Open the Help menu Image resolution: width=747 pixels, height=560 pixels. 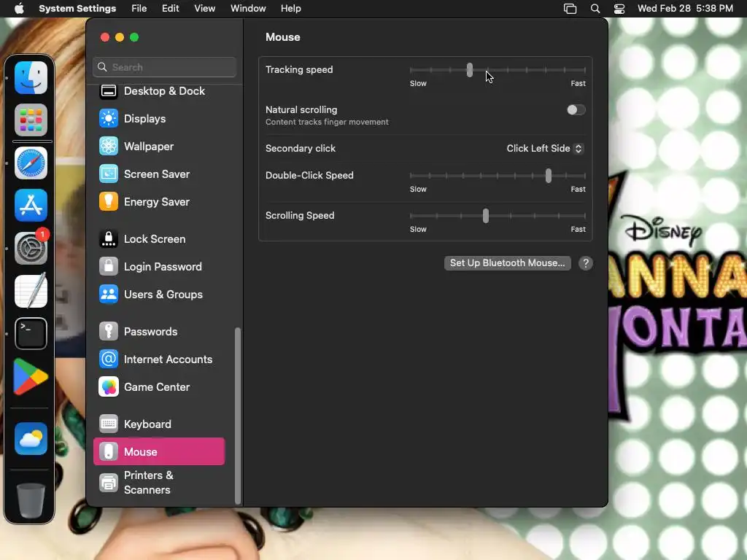(x=290, y=9)
